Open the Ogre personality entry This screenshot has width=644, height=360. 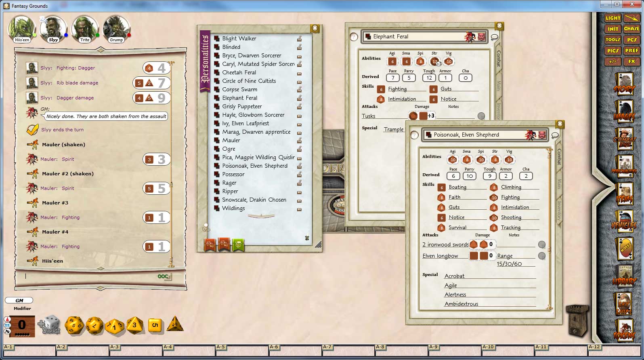[x=229, y=149]
